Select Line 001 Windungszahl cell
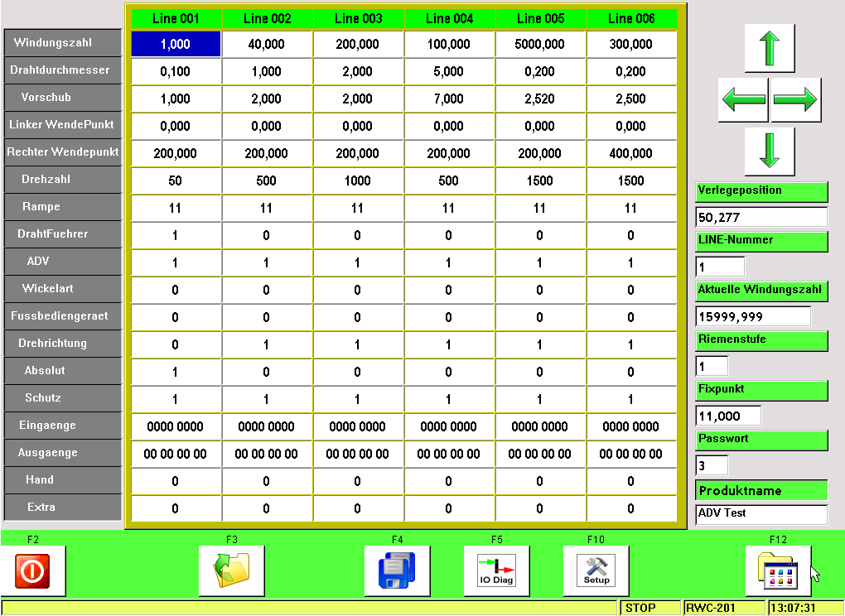This screenshot has height=616, width=845. coord(176,45)
